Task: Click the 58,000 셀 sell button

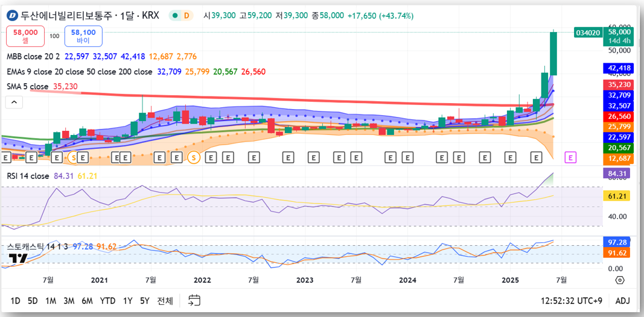Action: pos(25,36)
